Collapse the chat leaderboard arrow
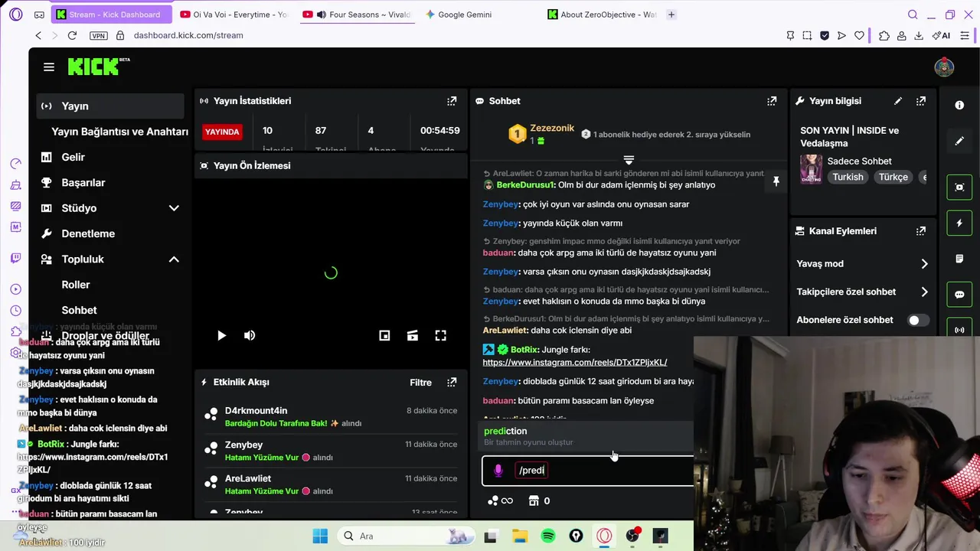This screenshot has height=551, width=980. point(629,161)
